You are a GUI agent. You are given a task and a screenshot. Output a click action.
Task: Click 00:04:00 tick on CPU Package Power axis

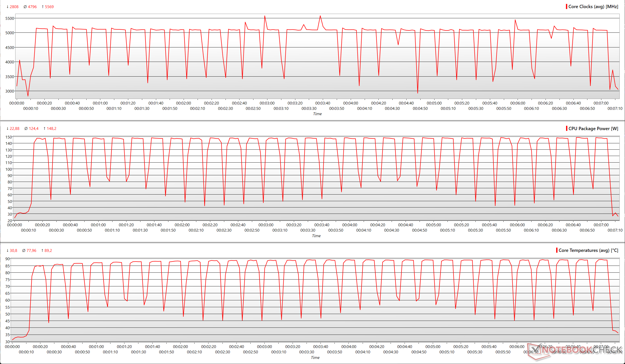coord(349,225)
